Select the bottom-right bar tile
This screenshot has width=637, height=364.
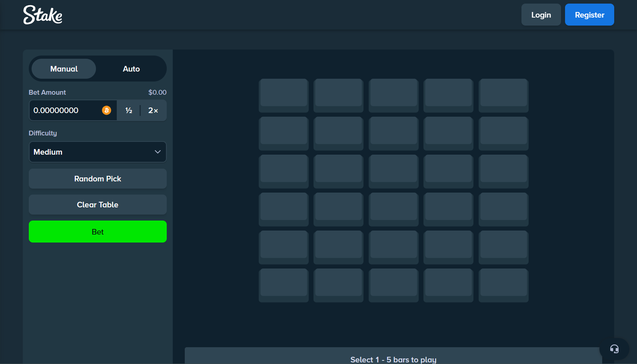503,284
